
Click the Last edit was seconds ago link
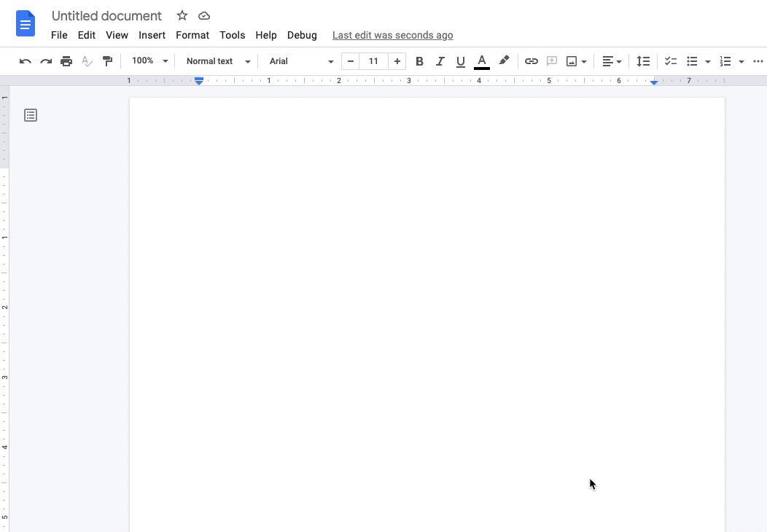point(392,35)
